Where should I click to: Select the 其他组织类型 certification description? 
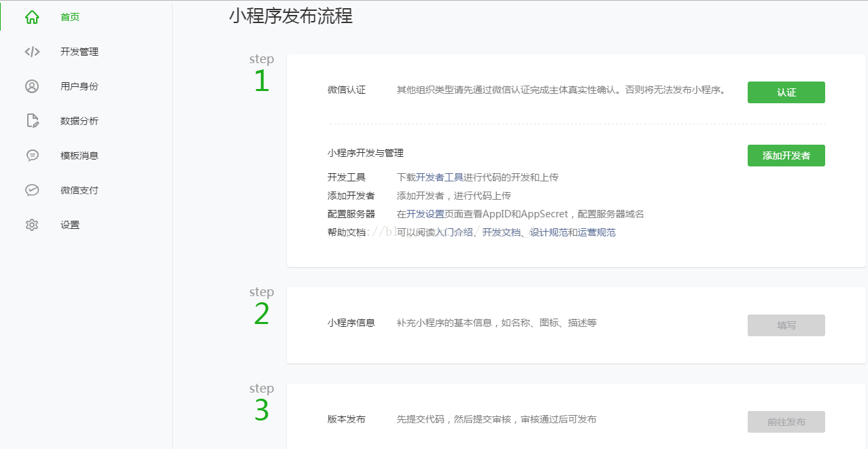click(x=561, y=90)
